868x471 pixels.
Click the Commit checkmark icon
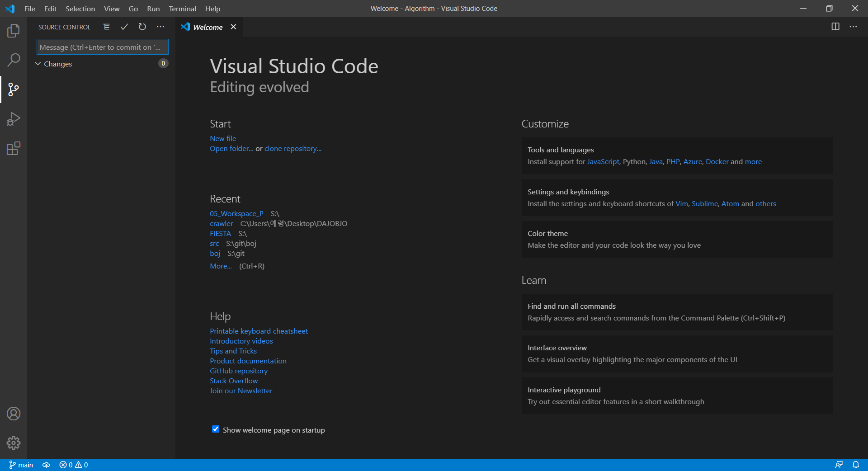click(x=124, y=27)
